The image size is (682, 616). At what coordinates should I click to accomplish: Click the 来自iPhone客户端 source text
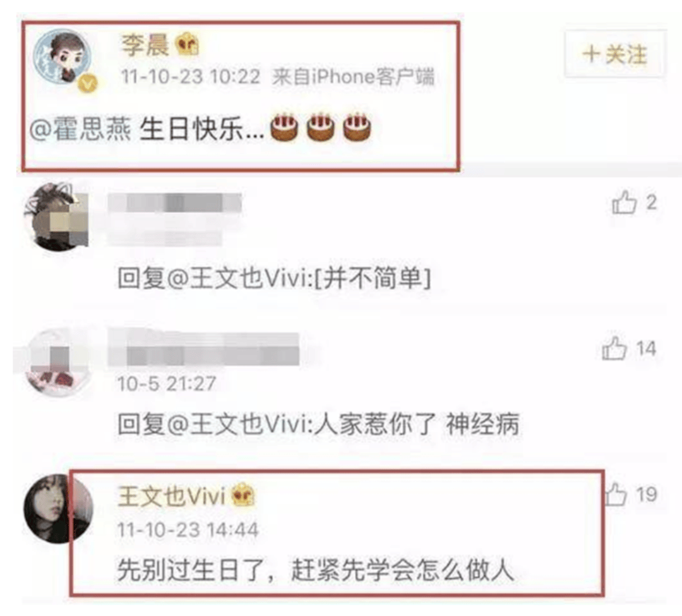[353, 77]
